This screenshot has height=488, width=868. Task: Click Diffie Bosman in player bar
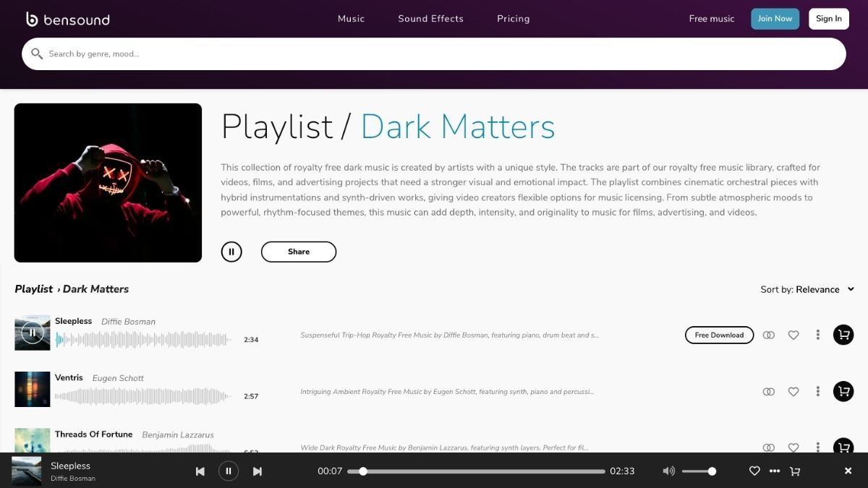[x=73, y=479]
